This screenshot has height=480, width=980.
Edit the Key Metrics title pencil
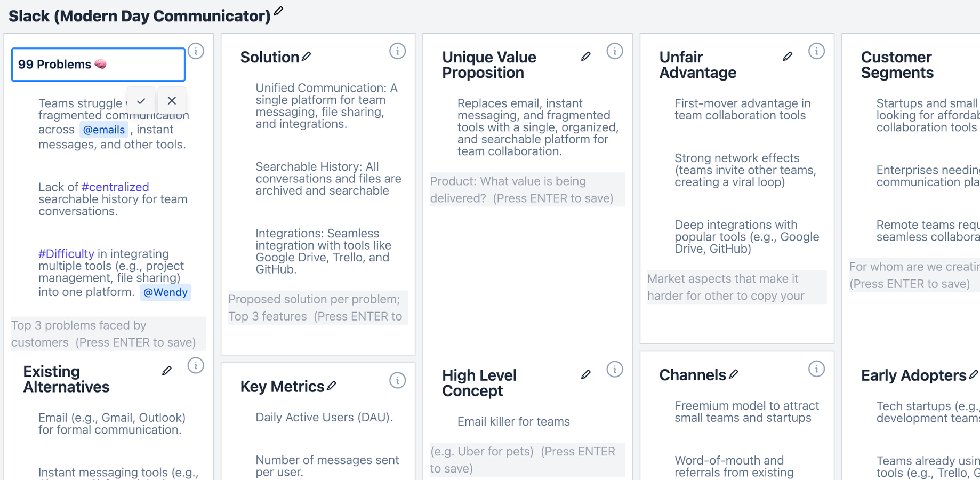[x=332, y=386]
